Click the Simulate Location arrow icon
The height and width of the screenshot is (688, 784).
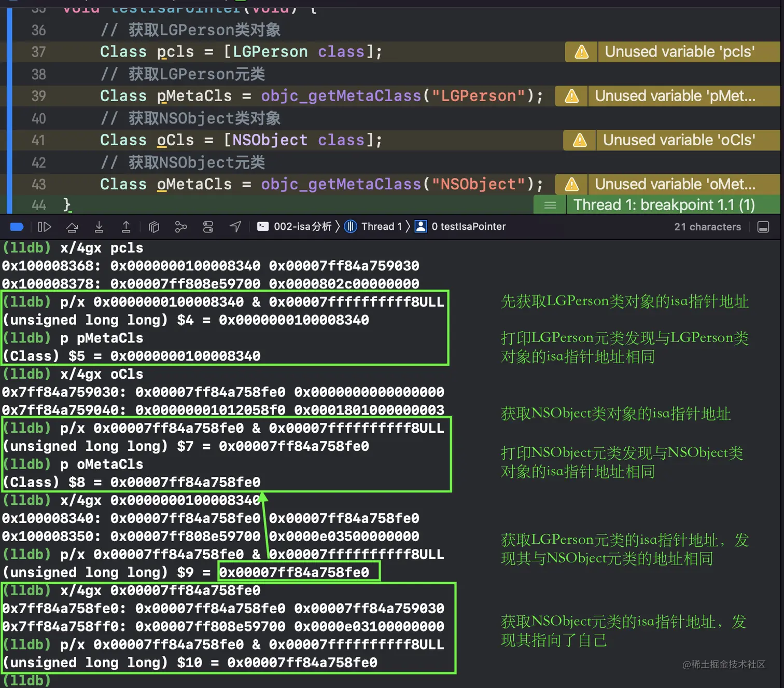click(x=235, y=227)
